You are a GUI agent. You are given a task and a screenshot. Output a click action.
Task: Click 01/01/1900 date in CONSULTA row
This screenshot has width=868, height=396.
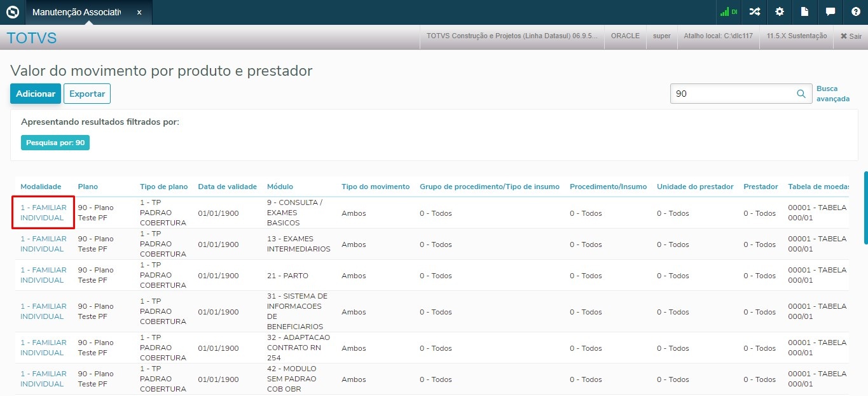[218, 213]
